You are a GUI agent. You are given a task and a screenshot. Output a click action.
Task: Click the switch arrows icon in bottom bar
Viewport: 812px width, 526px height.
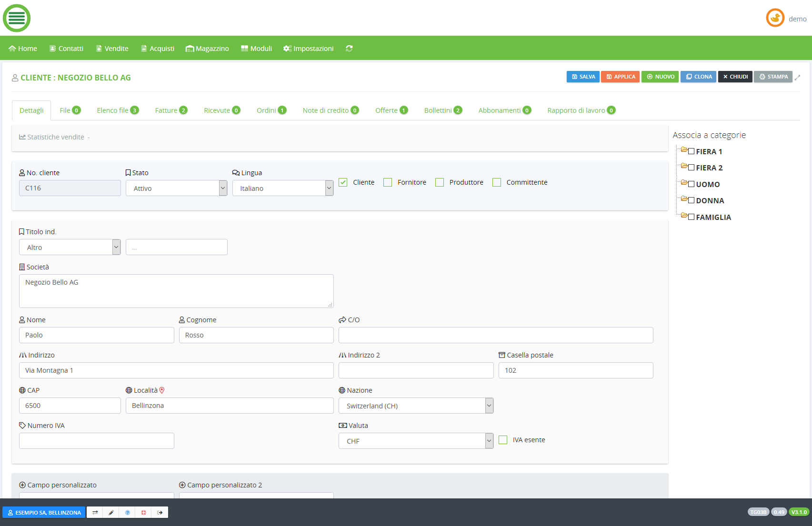pos(95,513)
